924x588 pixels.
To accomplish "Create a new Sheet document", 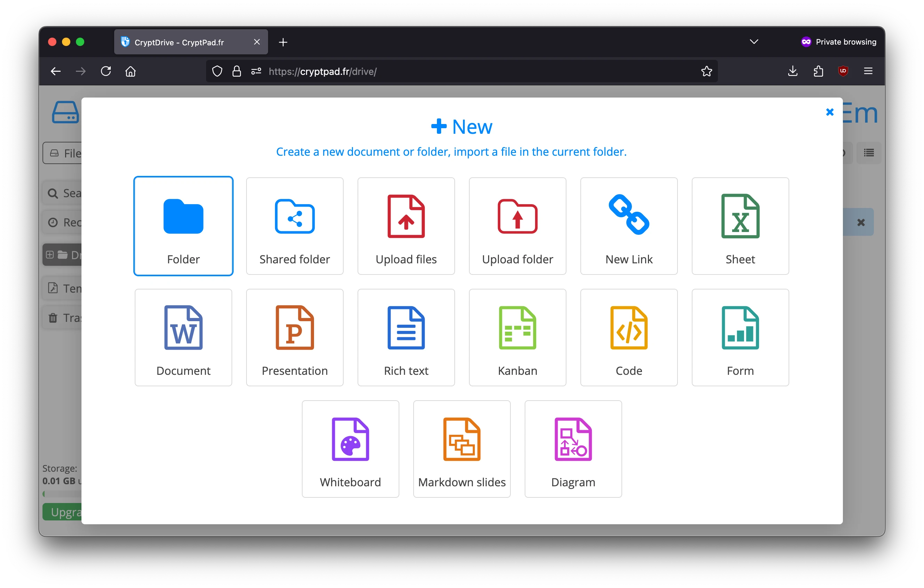I will click(740, 226).
